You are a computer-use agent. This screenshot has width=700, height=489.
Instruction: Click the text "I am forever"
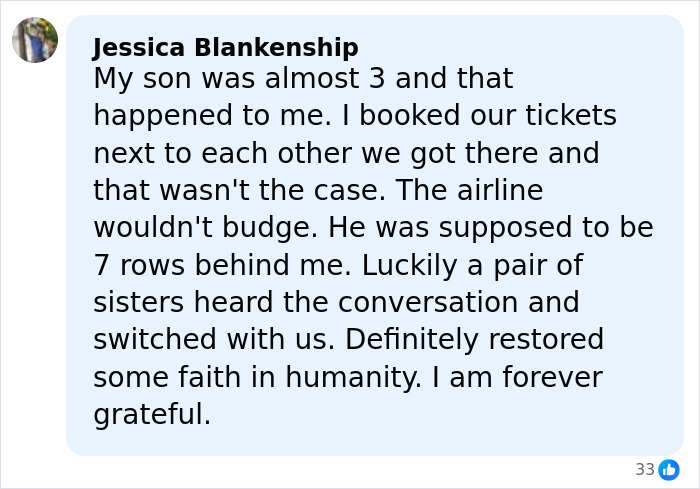coord(518,377)
